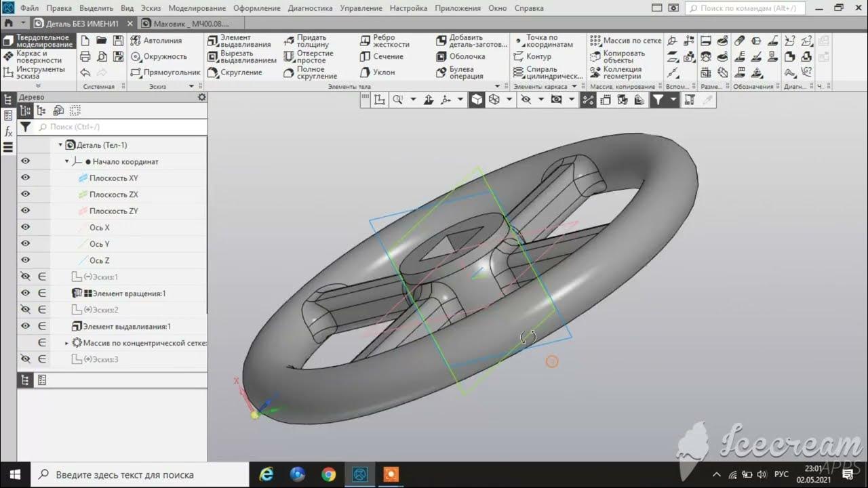The image size is (868, 488).
Task: Focus the command search box
Action: coord(745,8)
